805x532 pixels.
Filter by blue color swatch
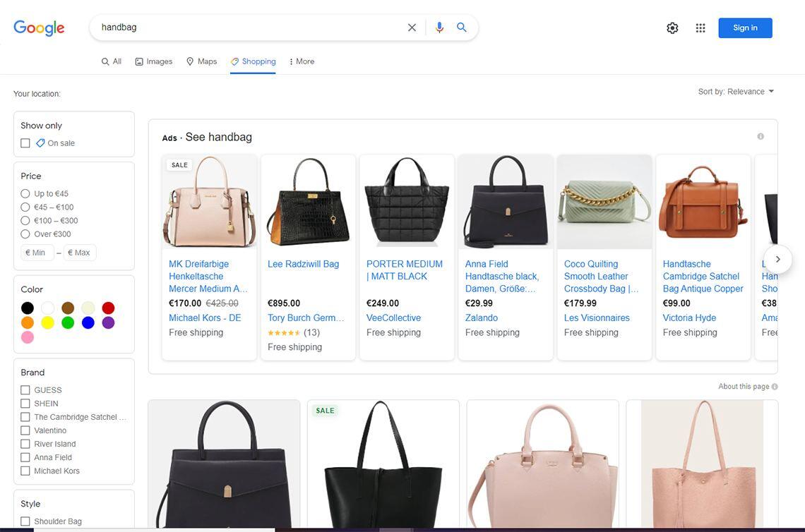(x=88, y=322)
